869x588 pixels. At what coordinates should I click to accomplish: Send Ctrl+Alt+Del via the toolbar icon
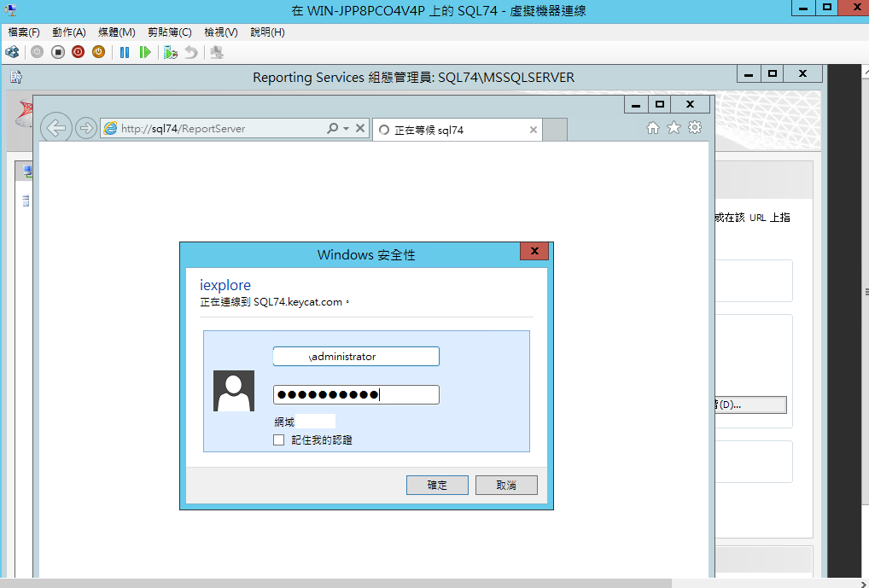point(12,52)
